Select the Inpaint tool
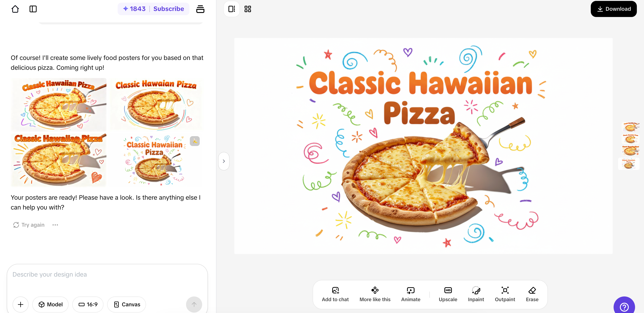This screenshot has height=313, width=644. point(476,294)
